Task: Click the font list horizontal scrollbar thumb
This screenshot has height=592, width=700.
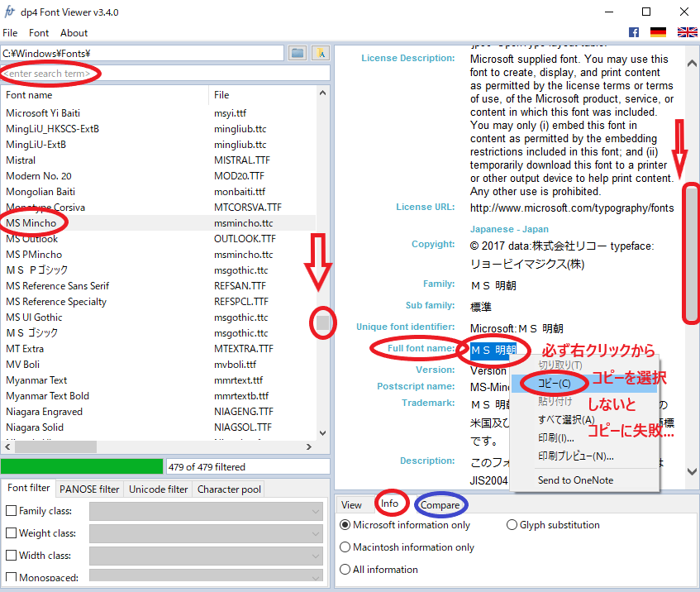Action: (55, 446)
